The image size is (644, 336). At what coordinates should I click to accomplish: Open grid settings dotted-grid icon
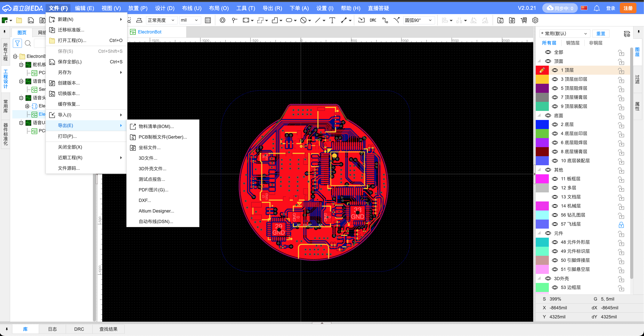[x=208, y=20]
